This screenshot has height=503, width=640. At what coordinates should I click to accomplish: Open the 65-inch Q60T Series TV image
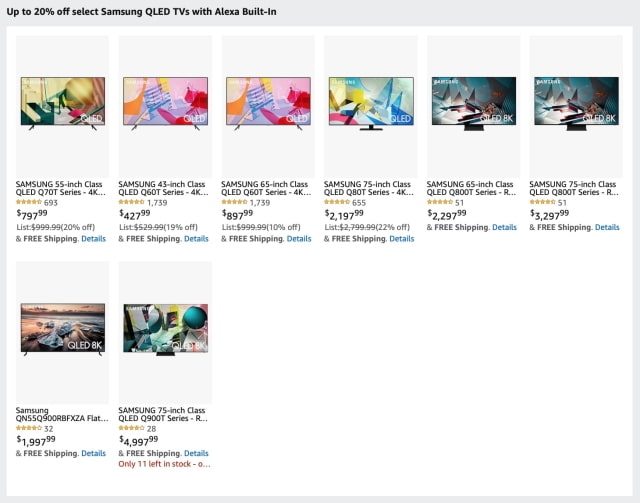tap(268, 104)
